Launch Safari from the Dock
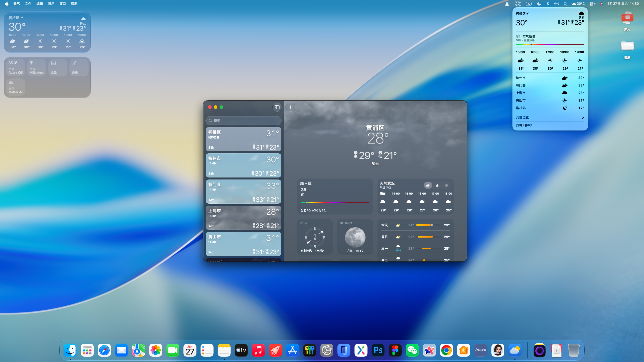 (104, 350)
